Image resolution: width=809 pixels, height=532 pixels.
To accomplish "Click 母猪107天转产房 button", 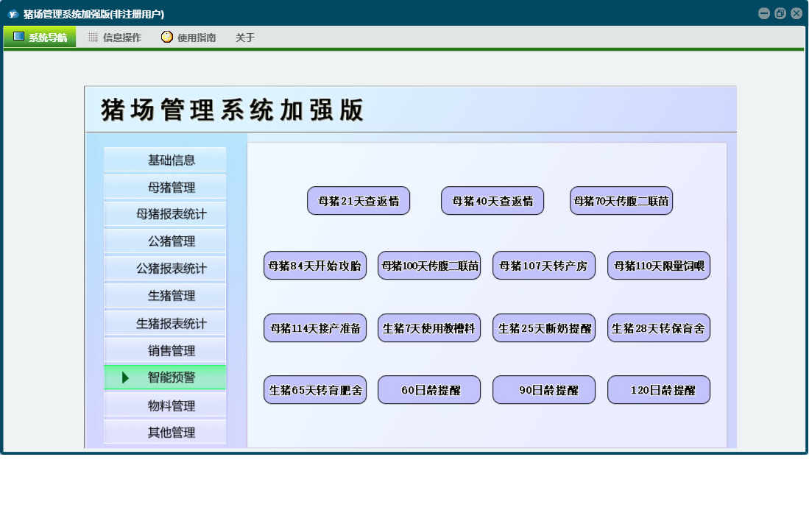I will click(544, 266).
